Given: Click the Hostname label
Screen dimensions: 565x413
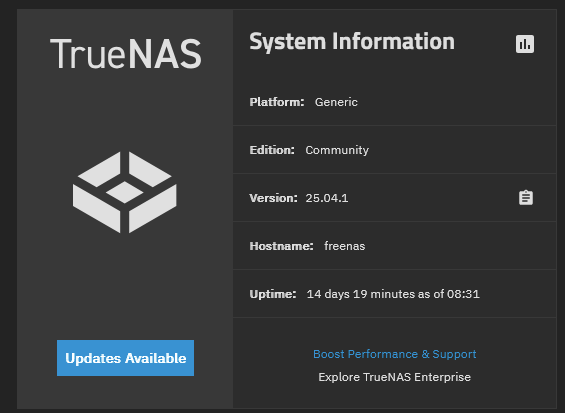Looking at the screenshot, I should 281,246.
